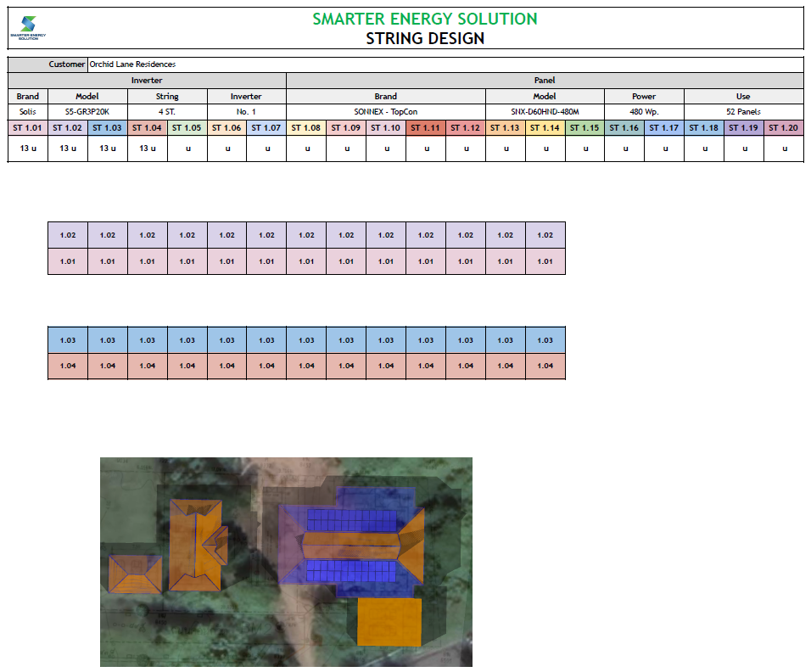Screen dimensions: 811x672
Task: Click the 'ST 1.13' string cell
Action: pos(506,128)
